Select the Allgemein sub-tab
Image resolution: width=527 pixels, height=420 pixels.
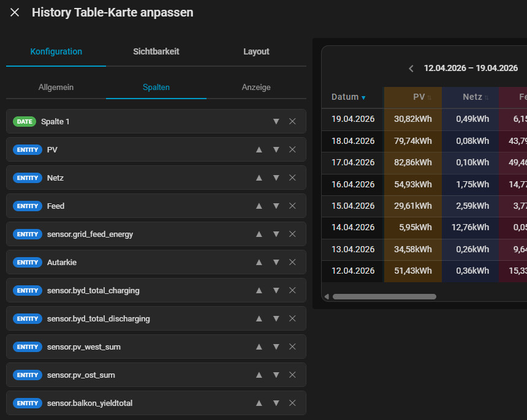point(56,87)
